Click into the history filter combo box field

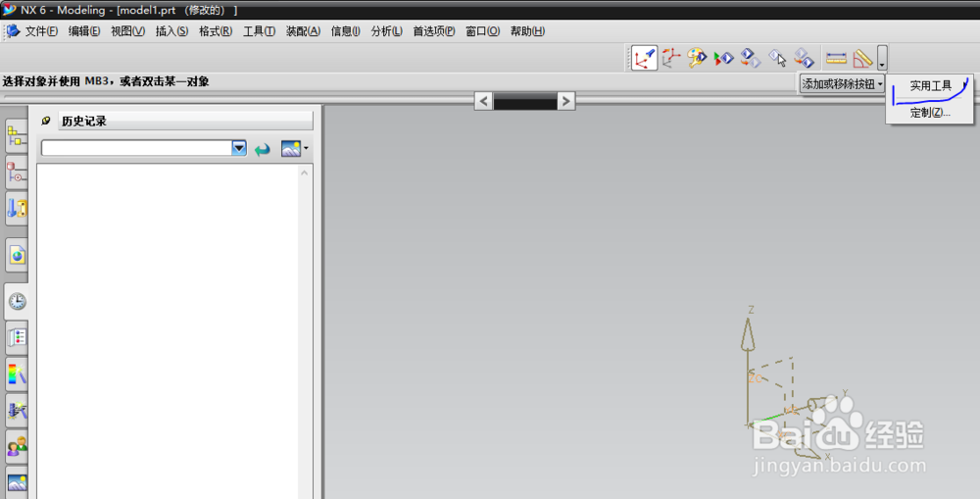coord(136,148)
